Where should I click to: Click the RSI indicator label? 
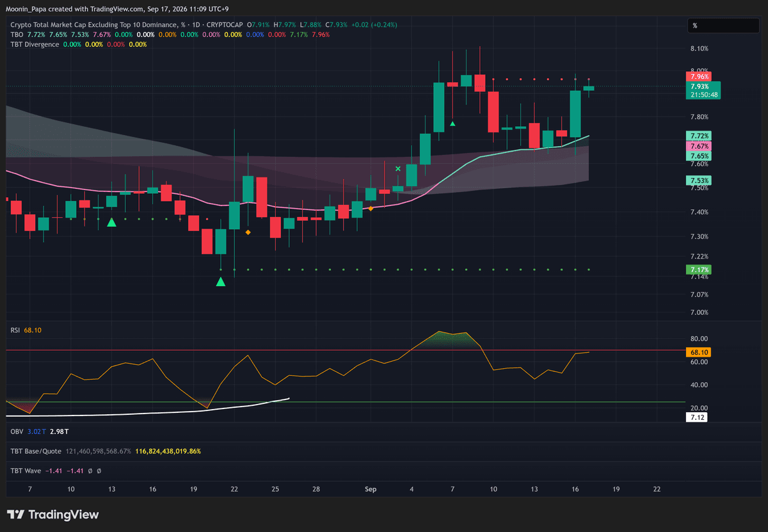click(15, 330)
